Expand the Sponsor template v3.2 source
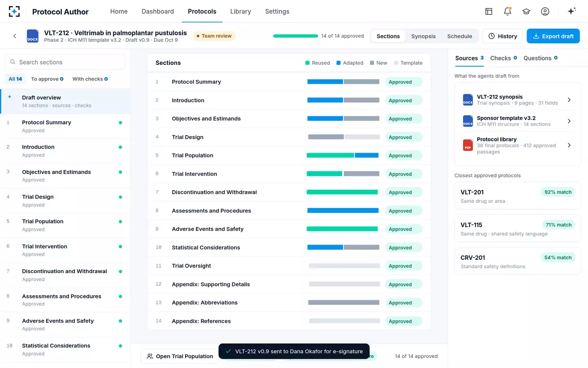The height and width of the screenshot is (368, 588). [x=569, y=121]
